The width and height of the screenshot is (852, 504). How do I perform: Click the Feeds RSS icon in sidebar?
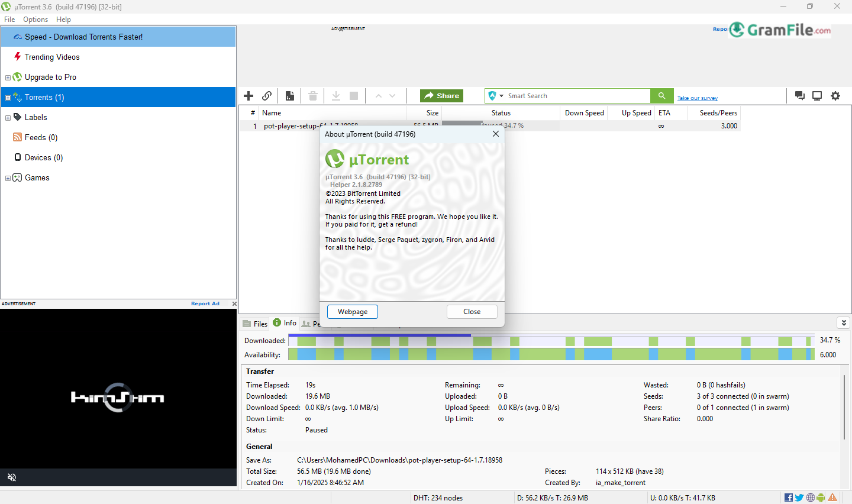pyautogui.click(x=18, y=137)
